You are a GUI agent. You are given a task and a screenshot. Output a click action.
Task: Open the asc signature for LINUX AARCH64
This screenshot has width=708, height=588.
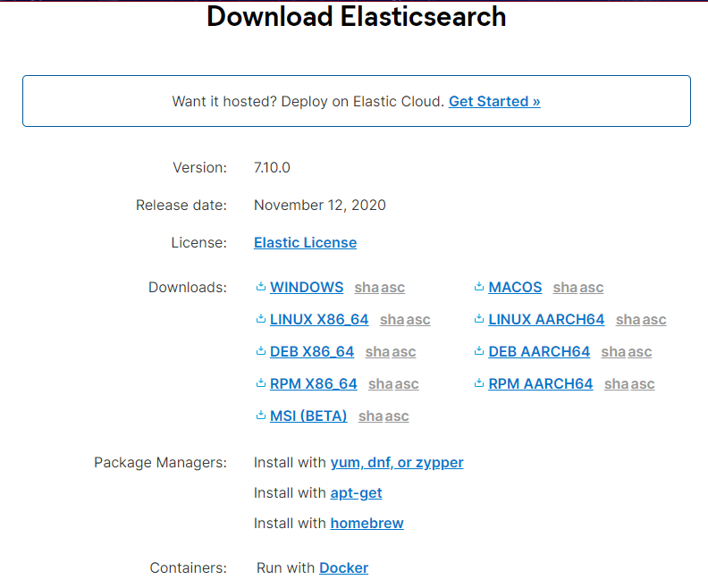(654, 320)
